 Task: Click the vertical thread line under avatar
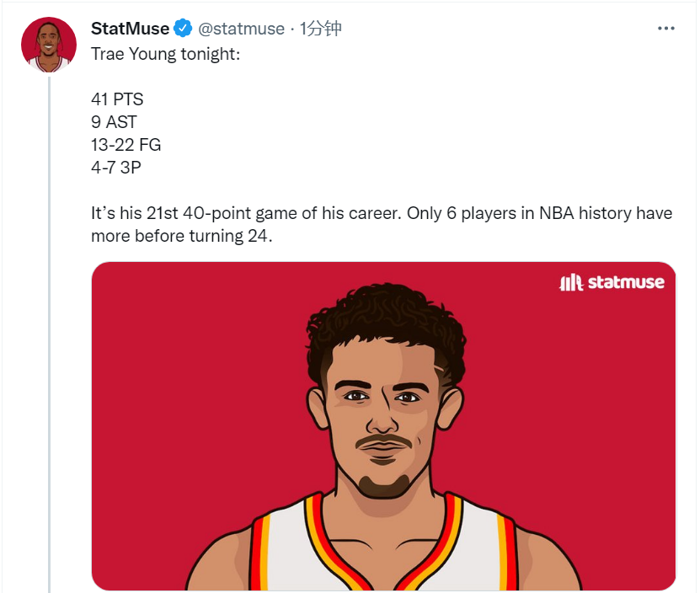pos(49,335)
